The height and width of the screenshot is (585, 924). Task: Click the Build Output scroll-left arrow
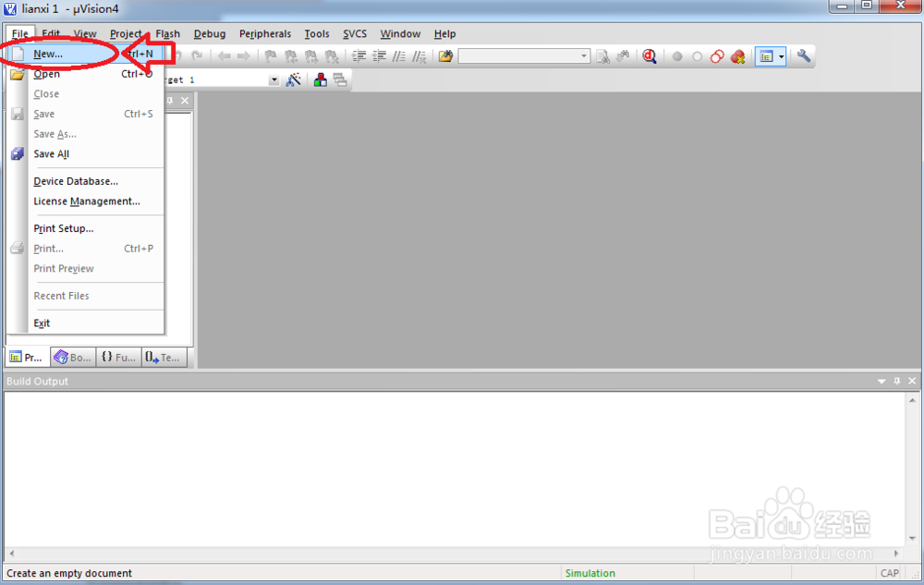click(x=12, y=554)
